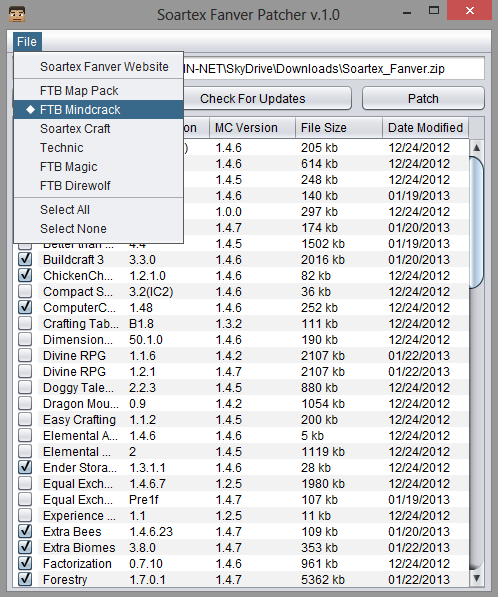Screen dimensions: 498x597
Task: Click the Patch button
Action: (423, 99)
